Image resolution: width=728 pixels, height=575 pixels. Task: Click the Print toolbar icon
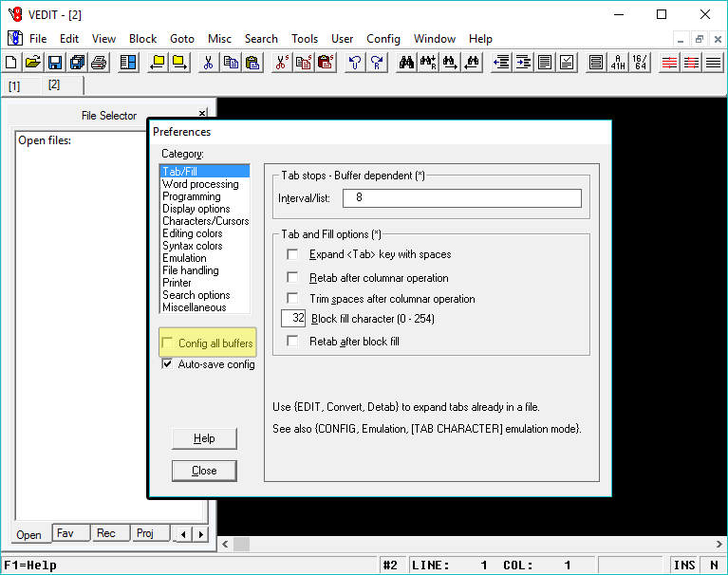point(99,63)
